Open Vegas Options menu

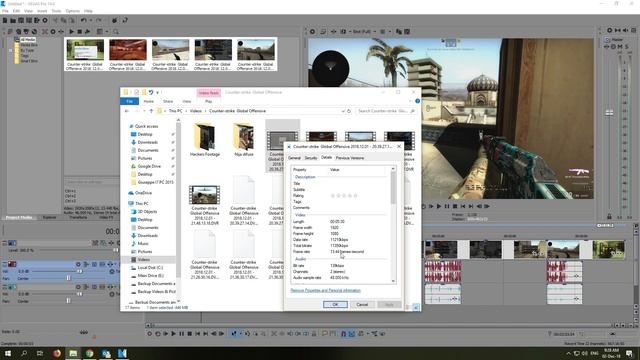click(x=73, y=11)
